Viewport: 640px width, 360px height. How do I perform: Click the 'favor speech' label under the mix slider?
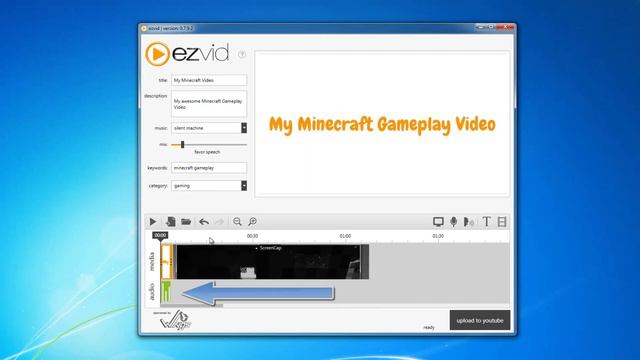(x=207, y=152)
